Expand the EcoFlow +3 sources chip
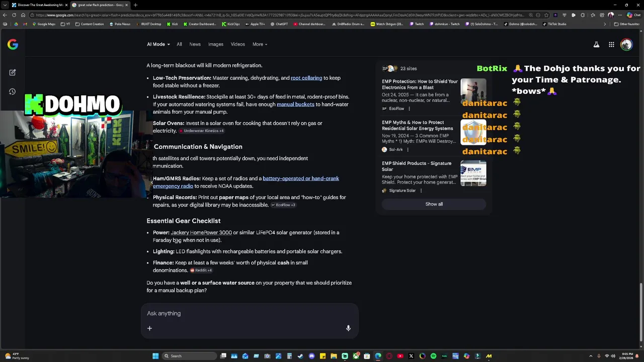The image size is (644, 362). pyautogui.click(x=283, y=205)
